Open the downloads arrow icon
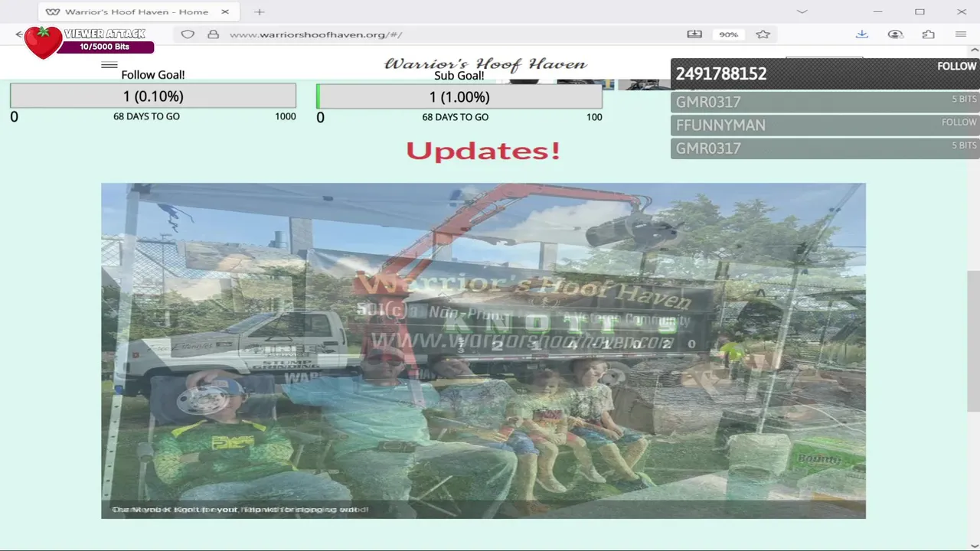Image resolution: width=980 pixels, height=551 pixels. 861,34
